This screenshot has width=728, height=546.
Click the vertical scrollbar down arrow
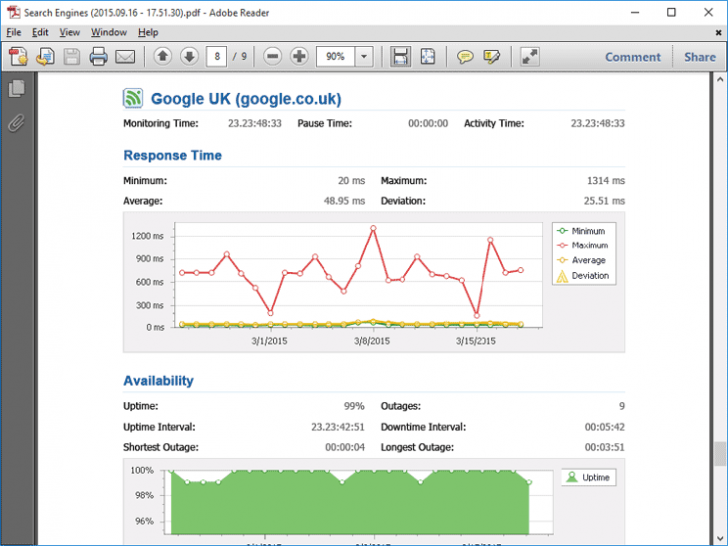[720, 539]
